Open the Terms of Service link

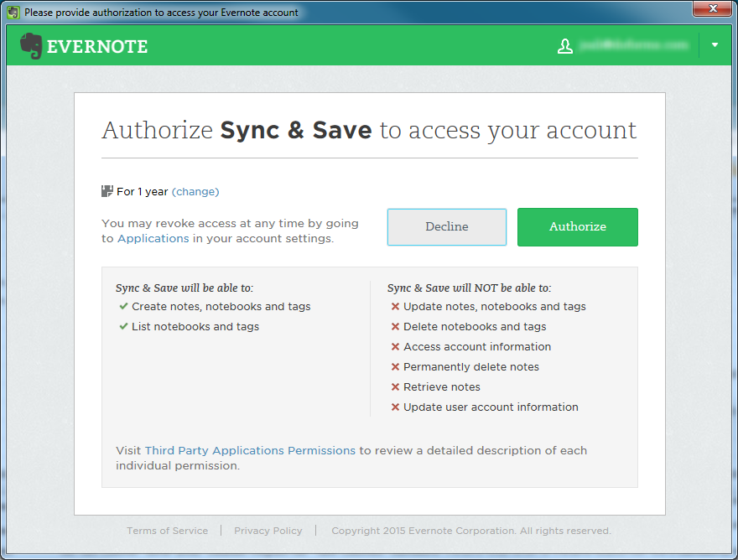pos(167,531)
